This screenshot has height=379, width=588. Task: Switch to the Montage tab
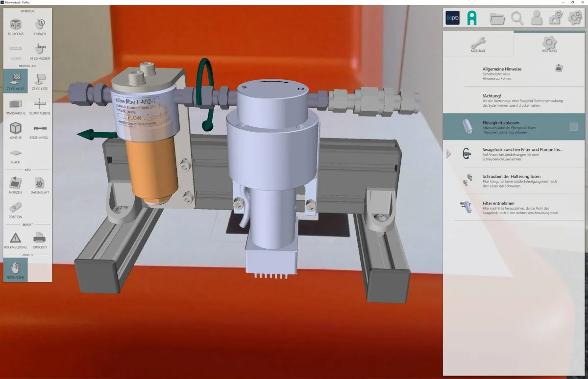point(478,44)
